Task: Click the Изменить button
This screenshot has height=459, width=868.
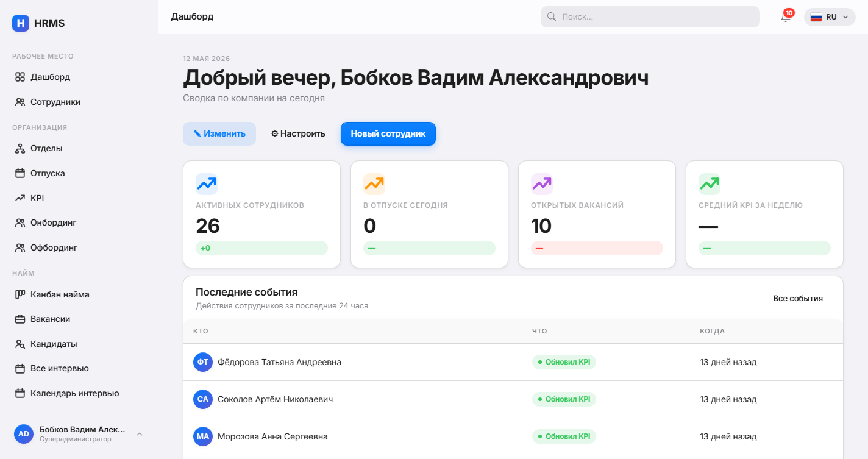Action: [x=219, y=133]
